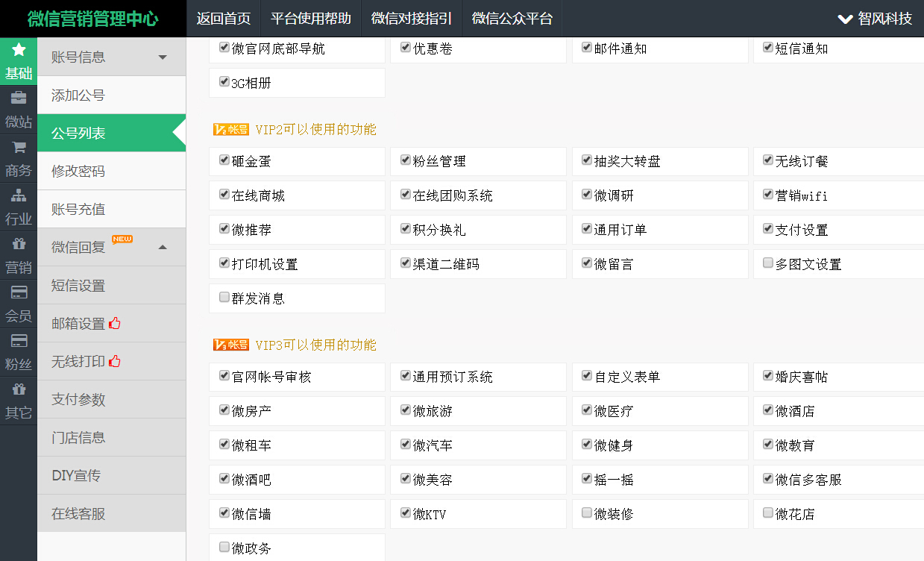Click the 微信营销管理中心 site title
Viewport: 924px width, 561px height.
click(x=92, y=19)
